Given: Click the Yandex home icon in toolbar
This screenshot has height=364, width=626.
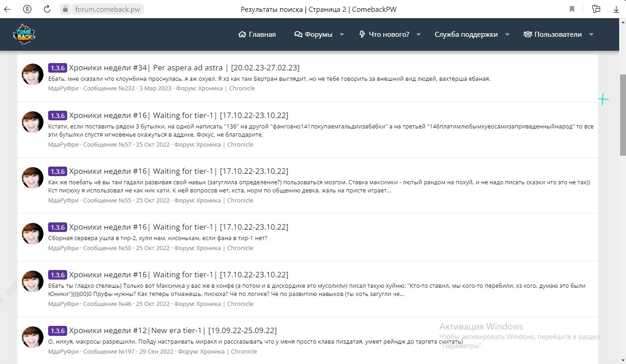Looking at the screenshot, I should (x=27, y=9).
